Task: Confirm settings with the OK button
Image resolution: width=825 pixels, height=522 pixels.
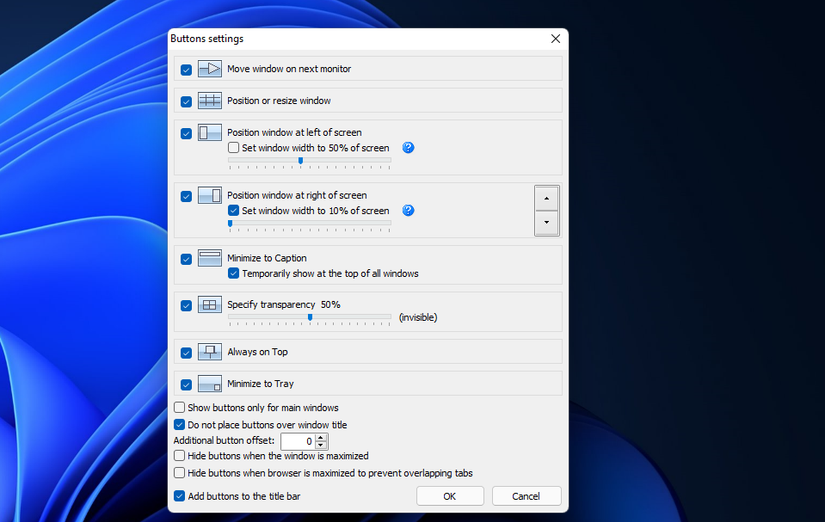Action: 450,496
